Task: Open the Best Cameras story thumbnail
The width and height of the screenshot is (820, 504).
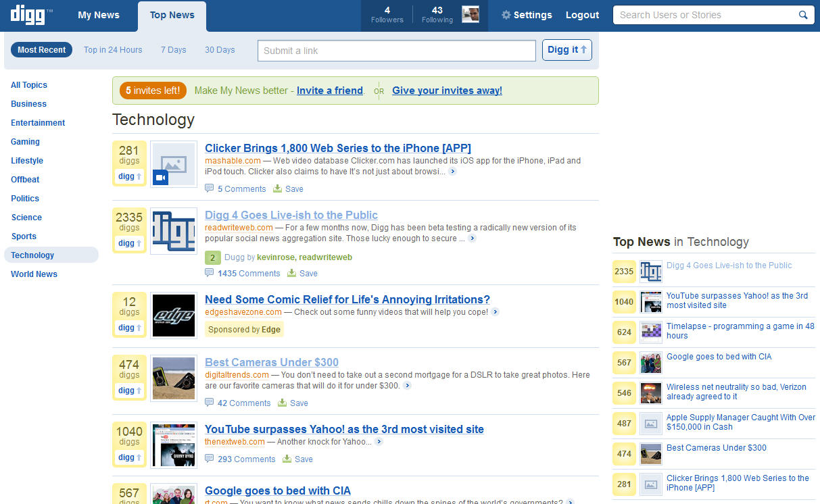Action: [174, 378]
